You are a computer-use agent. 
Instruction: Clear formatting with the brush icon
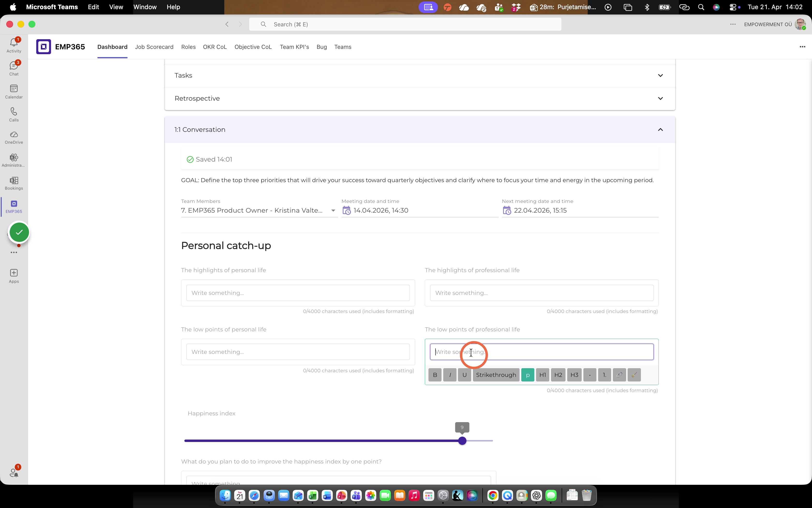(634, 375)
